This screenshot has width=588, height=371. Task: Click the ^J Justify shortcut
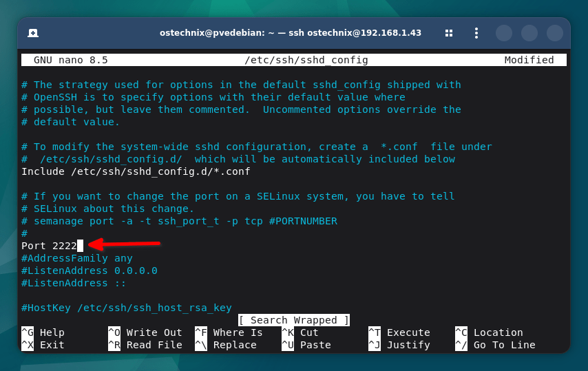pyautogui.click(x=399, y=345)
